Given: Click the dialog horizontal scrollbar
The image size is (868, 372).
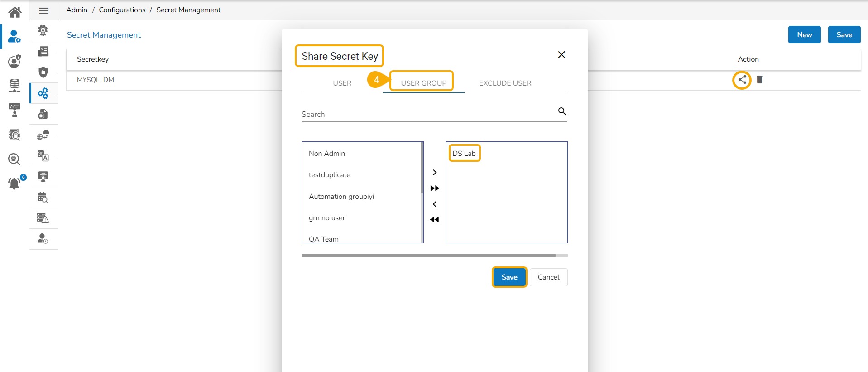Looking at the screenshot, I should (x=429, y=256).
